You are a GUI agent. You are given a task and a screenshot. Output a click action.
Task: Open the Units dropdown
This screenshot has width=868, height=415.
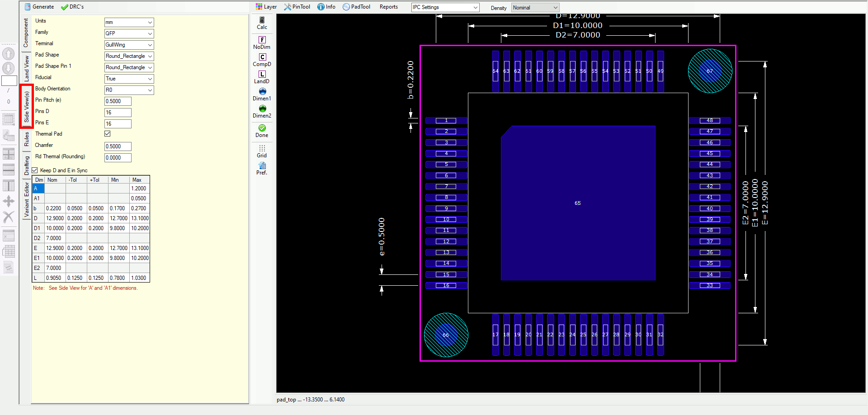pyautogui.click(x=129, y=22)
